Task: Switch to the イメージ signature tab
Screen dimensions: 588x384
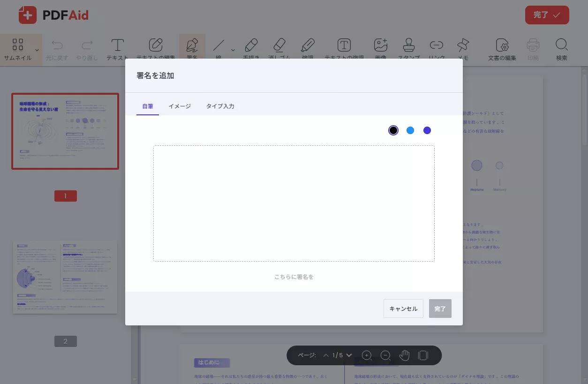Action: coord(180,106)
